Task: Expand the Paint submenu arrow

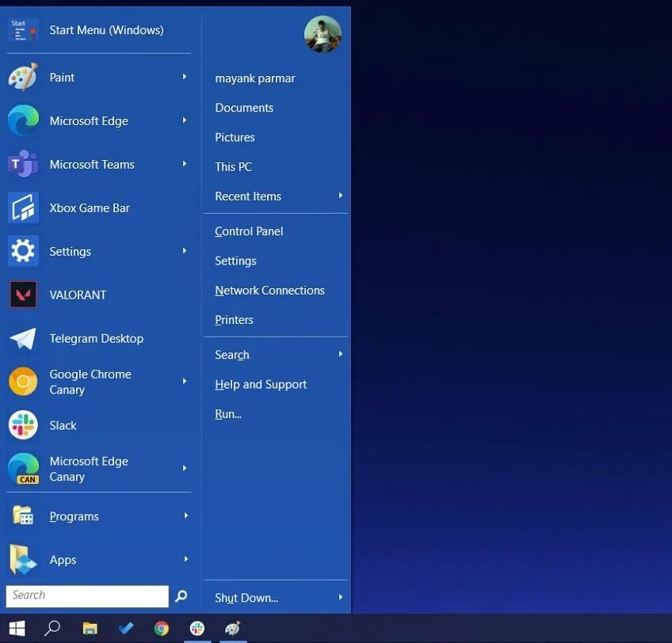Action: coord(185,77)
